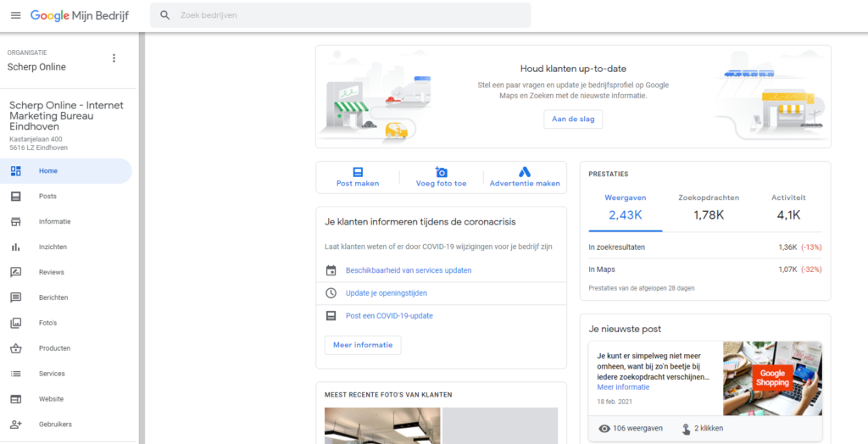Click the Advertentie maken label
The image size is (868, 444).
tap(525, 183)
